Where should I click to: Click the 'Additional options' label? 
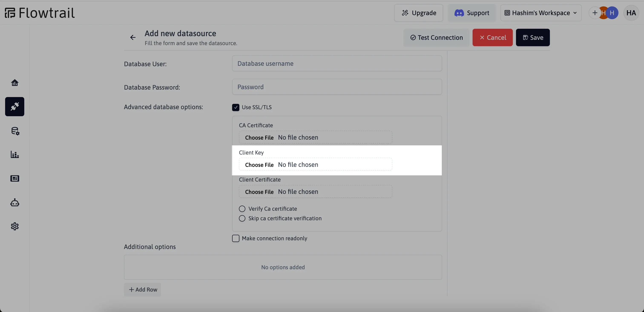(x=150, y=247)
